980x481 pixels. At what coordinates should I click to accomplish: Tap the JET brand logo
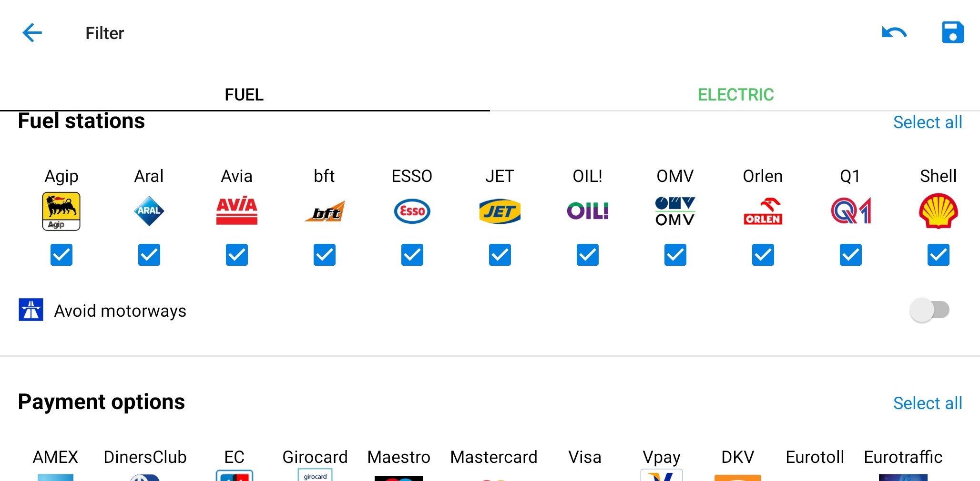pyautogui.click(x=500, y=211)
